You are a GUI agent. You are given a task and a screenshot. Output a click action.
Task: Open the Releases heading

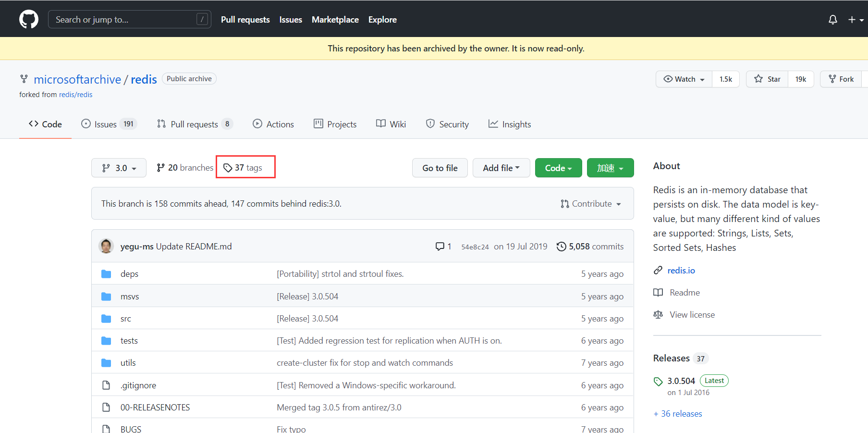(672, 358)
